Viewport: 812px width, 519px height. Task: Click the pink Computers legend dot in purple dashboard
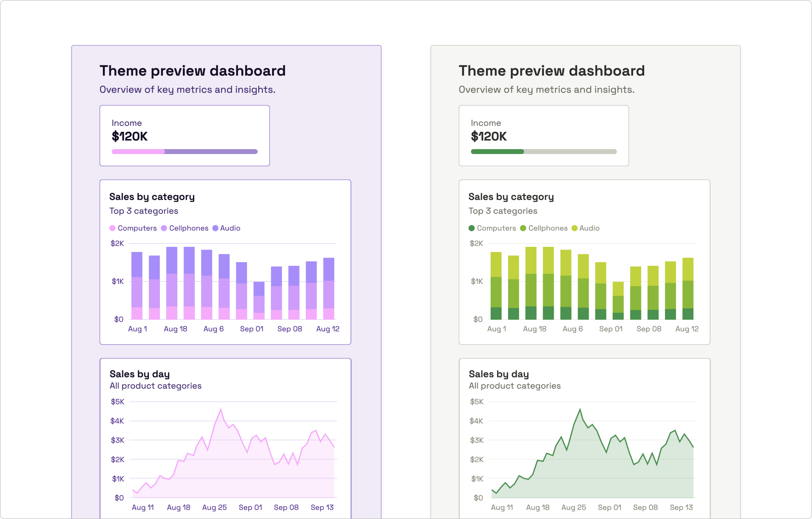pyautogui.click(x=112, y=228)
